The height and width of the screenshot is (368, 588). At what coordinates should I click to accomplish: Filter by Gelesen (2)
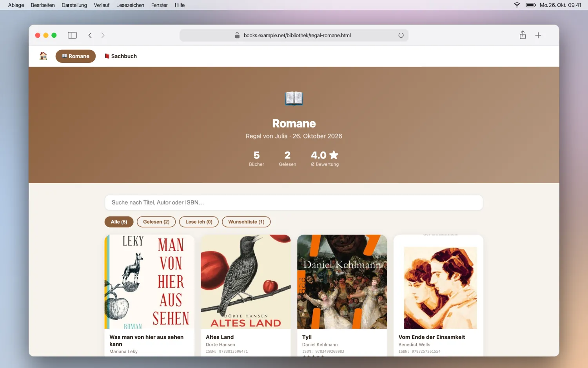[156, 222]
